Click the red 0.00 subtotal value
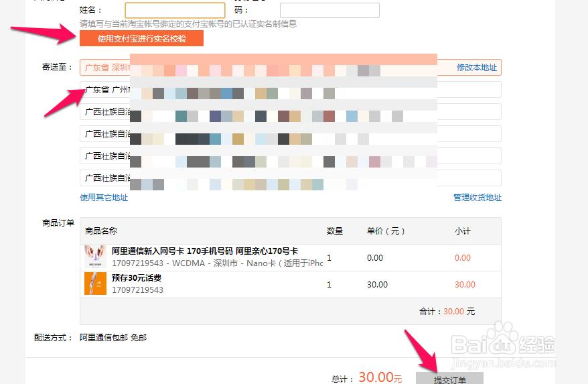 (x=462, y=258)
